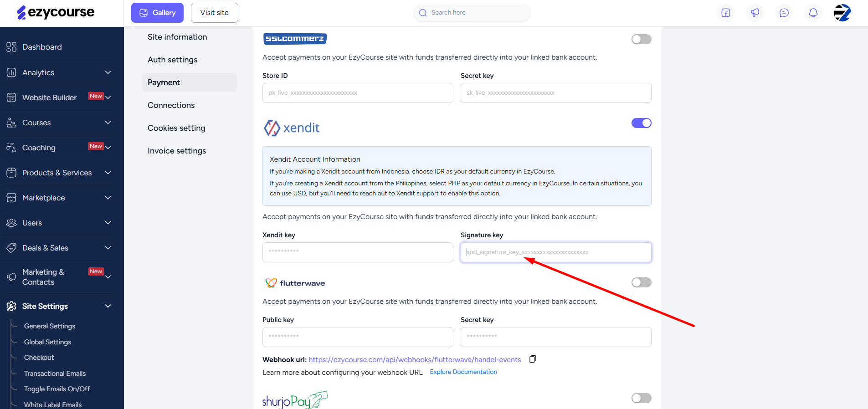Copy the Flutterwave webhook URL
868x409 pixels.
(532, 359)
